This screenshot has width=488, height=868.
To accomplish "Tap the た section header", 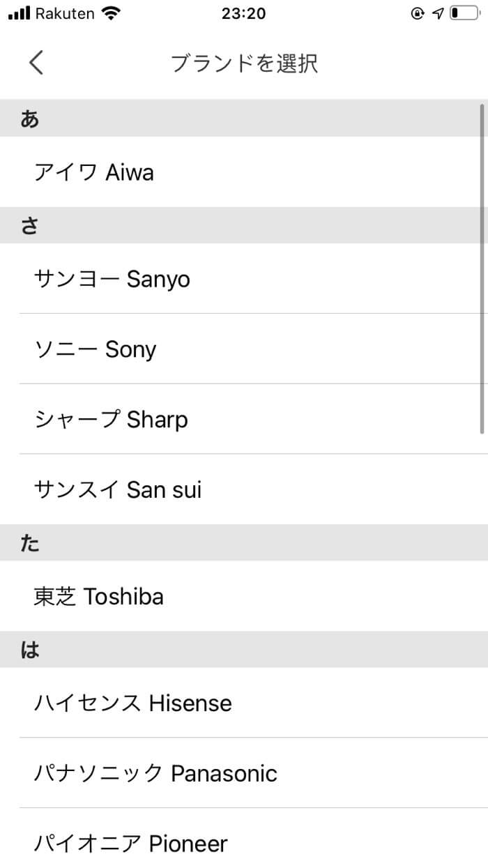I will [x=244, y=543].
